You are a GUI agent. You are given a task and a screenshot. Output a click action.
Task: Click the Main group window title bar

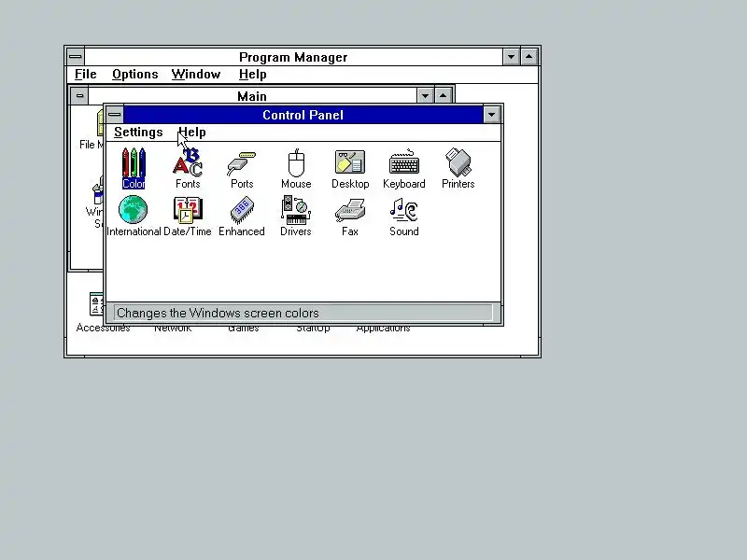[252, 96]
